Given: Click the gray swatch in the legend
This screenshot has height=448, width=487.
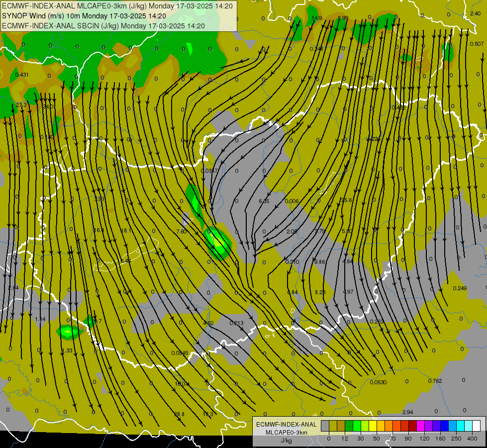Looking at the screenshot, I should click(x=325, y=426).
